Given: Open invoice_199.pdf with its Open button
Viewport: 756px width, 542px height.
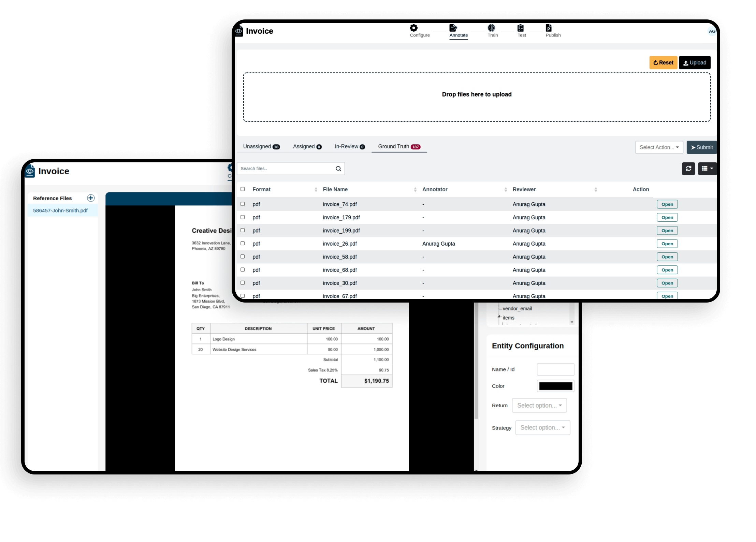Looking at the screenshot, I should pos(667,231).
